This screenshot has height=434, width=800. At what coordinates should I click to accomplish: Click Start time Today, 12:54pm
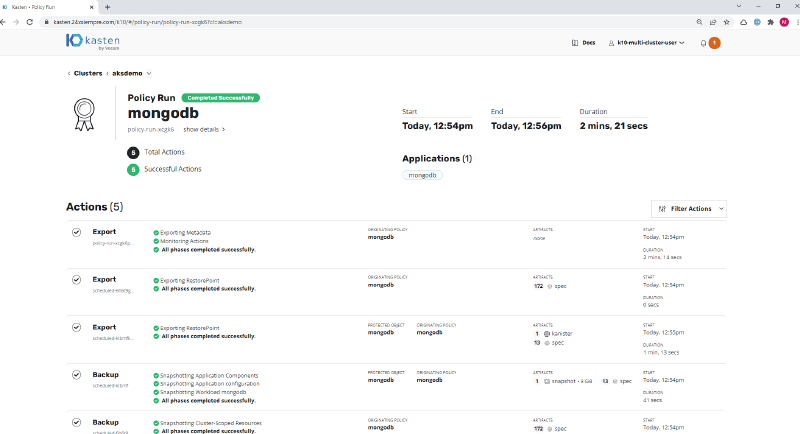(x=437, y=126)
